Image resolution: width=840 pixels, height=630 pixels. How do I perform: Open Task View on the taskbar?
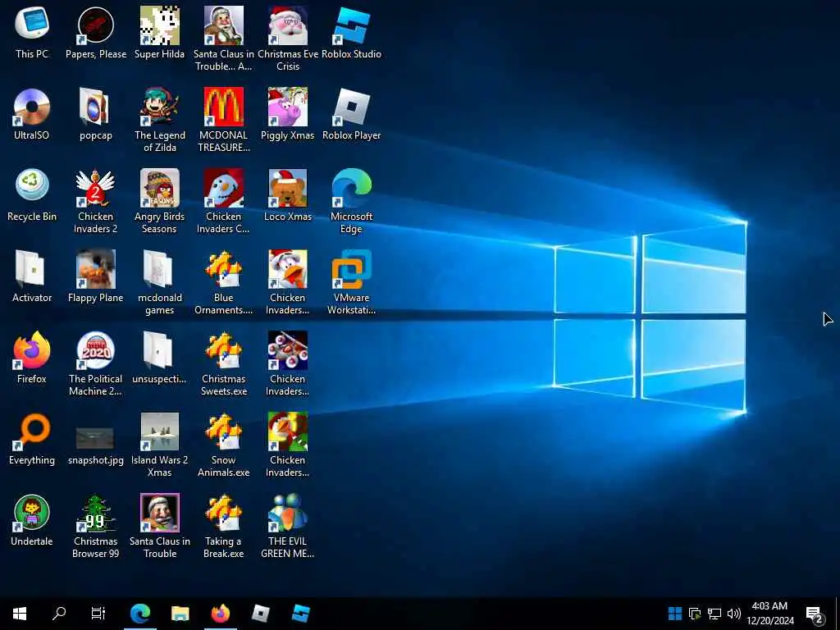(x=98, y=614)
